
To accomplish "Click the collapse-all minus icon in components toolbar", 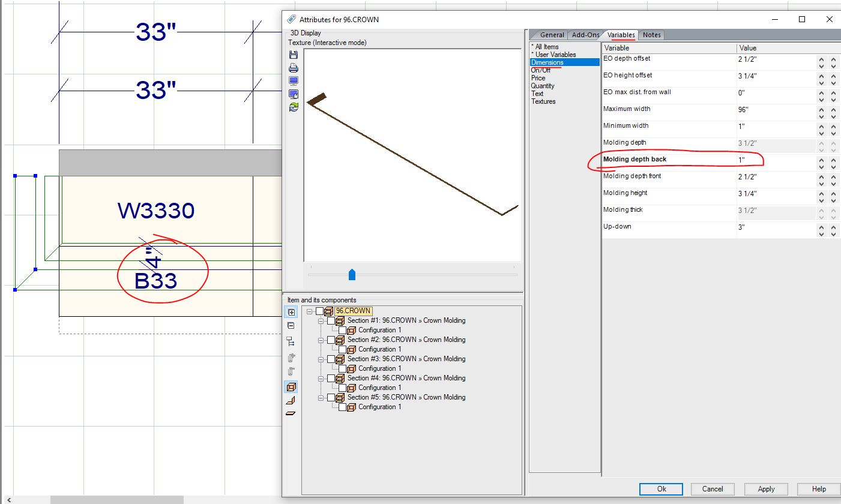I will click(x=291, y=326).
